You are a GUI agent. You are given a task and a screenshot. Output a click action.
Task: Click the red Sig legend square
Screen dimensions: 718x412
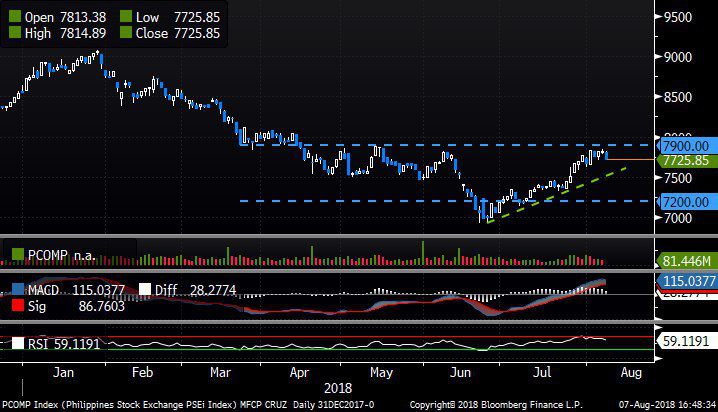[x=13, y=305]
